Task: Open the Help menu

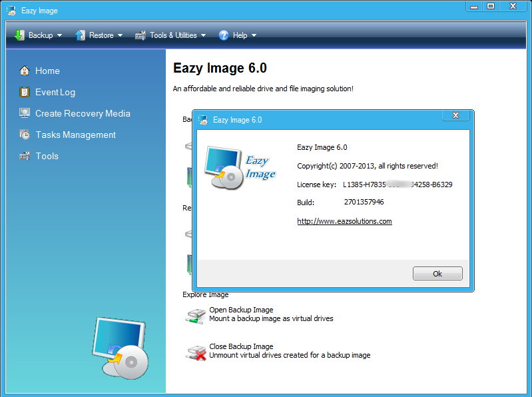Action: coord(238,35)
